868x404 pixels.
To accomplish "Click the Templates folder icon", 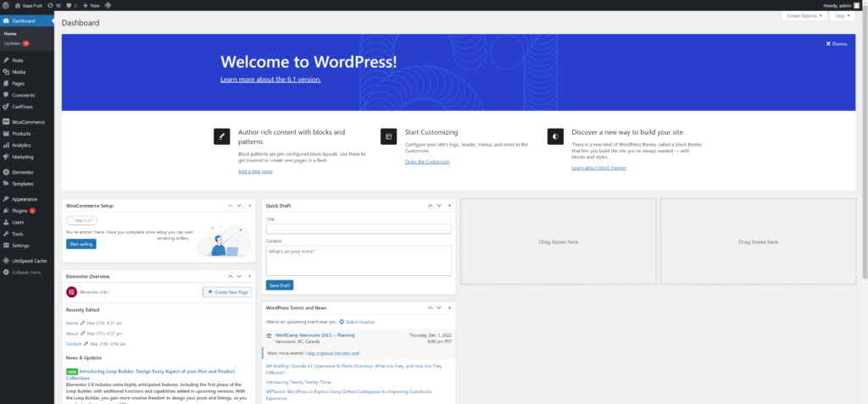I will coord(6,184).
